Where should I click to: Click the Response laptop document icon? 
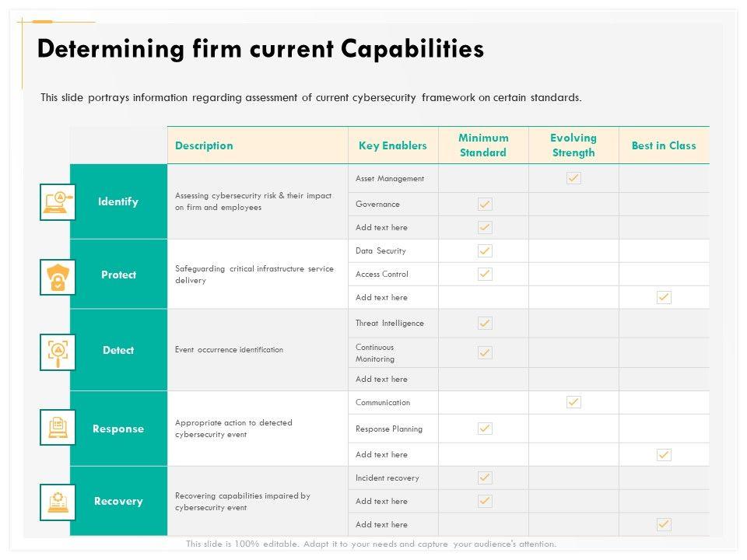[58, 427]
